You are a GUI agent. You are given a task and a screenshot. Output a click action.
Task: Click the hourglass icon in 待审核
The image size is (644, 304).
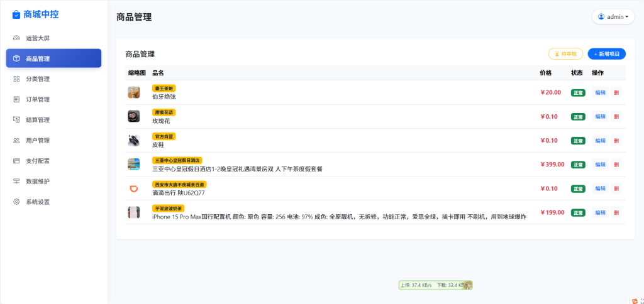click(557, 54)
